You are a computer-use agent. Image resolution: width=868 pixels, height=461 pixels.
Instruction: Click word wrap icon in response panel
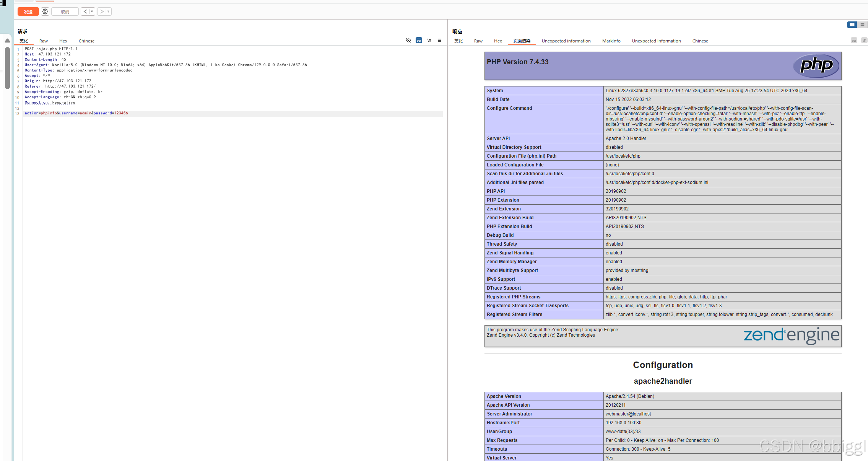pos(854,40)
